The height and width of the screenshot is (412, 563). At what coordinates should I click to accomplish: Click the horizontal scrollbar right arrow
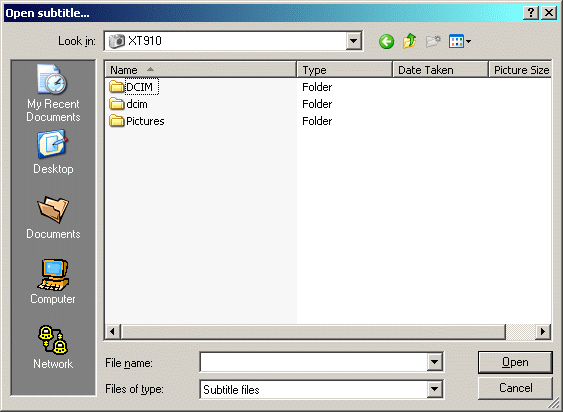point(543,331)
